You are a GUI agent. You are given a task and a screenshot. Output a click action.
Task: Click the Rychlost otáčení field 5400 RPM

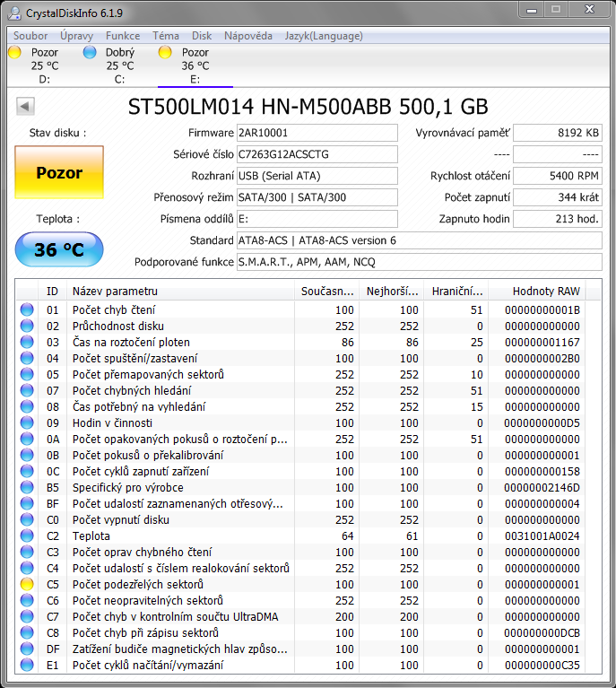point(558,176)
